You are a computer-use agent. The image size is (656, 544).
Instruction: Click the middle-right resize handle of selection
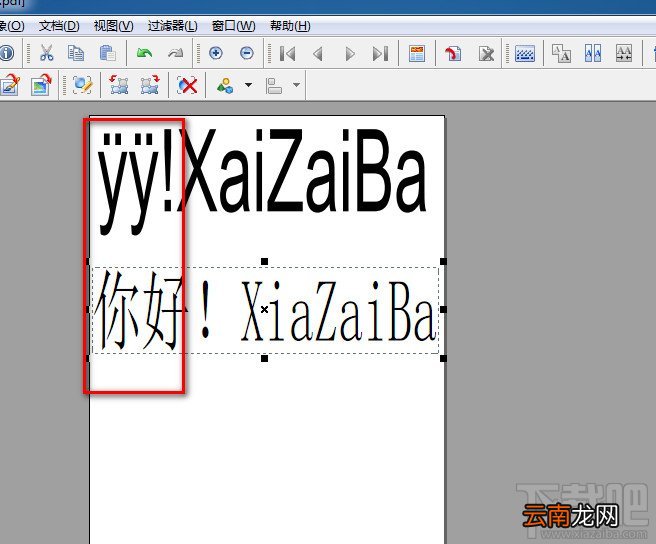[443, 310]
